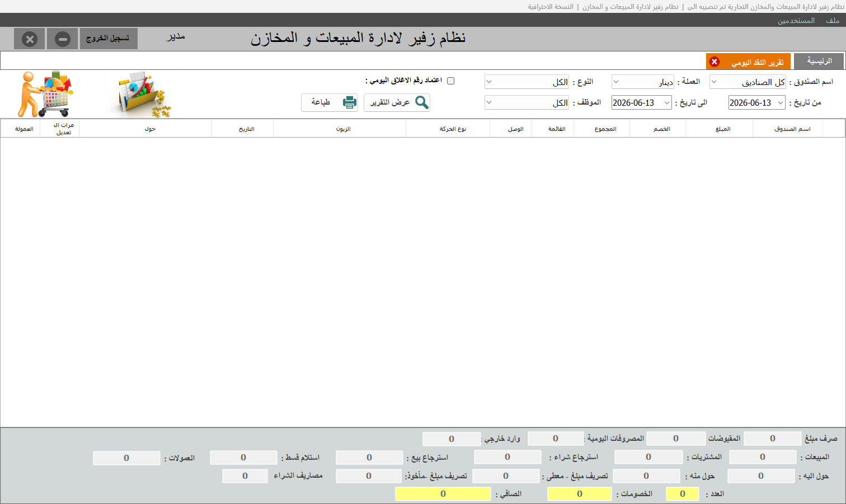This screenshot has height=504, width=846.
Task: Expand the النوع type dropdown
Action: 527,82
